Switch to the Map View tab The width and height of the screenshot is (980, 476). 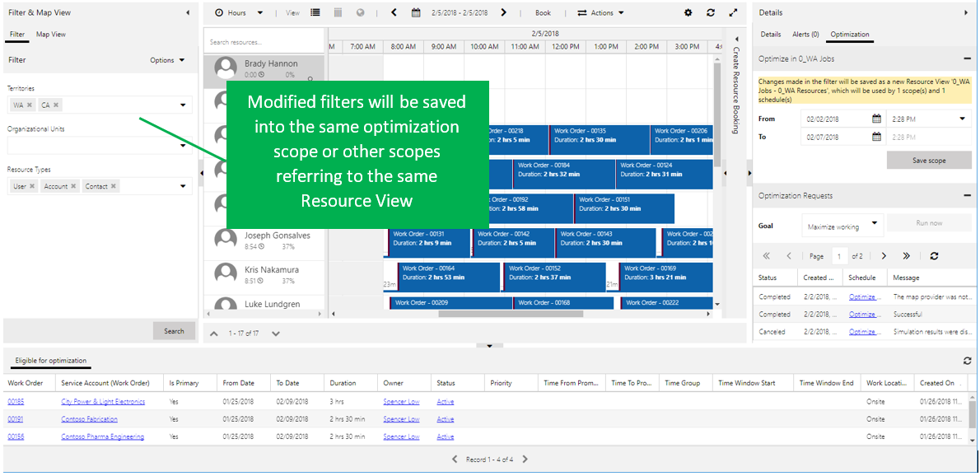pyautogui.click(x=50, y=35)
